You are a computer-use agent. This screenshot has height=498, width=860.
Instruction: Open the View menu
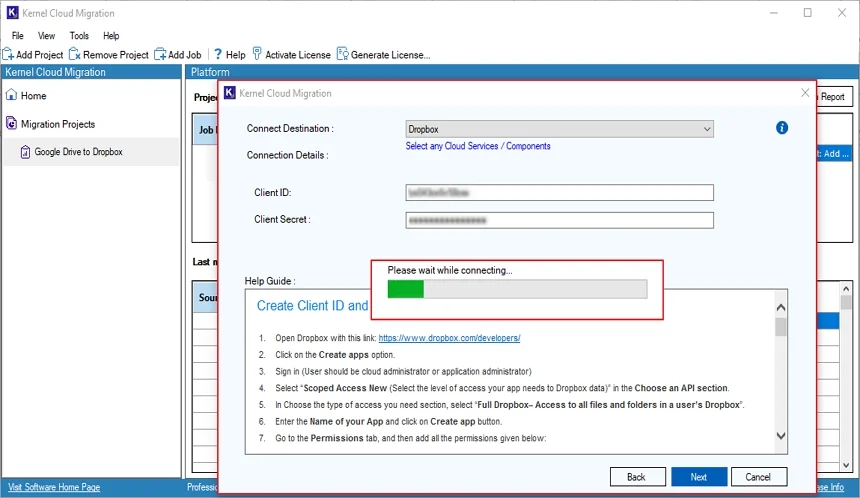46,36
